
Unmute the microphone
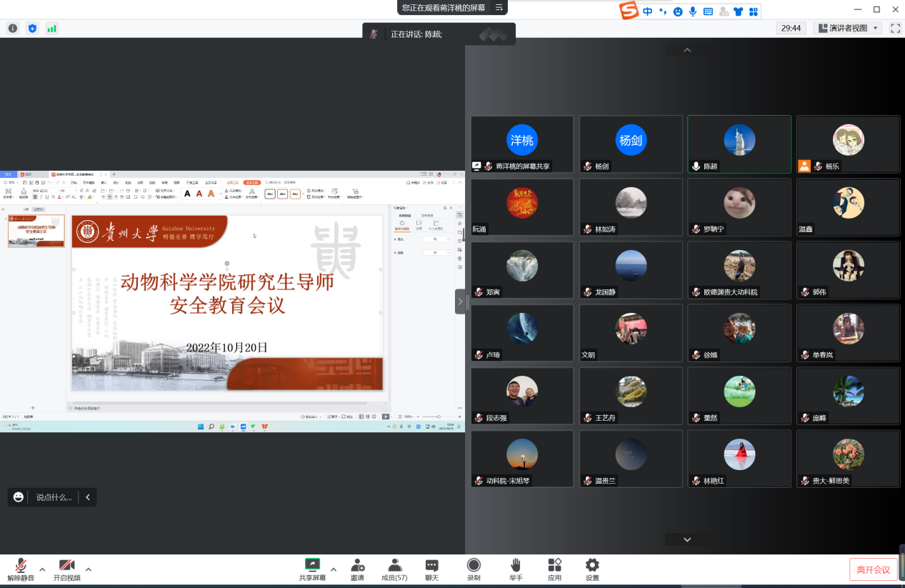(21, 566)
